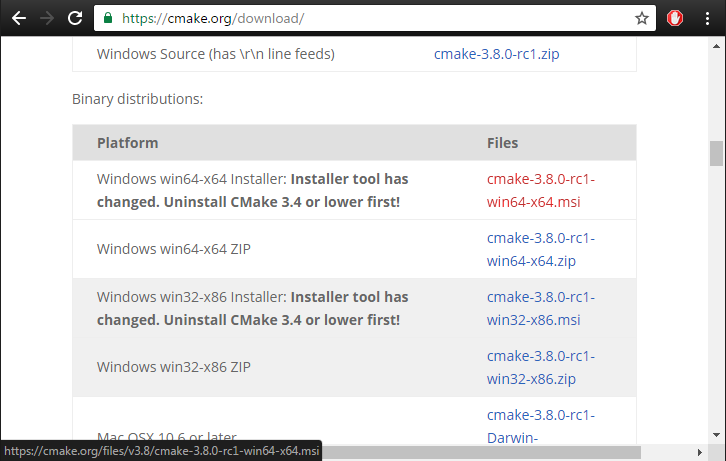Click the horizontal scrollbar right arrow
726x461 pixels.
700,452
